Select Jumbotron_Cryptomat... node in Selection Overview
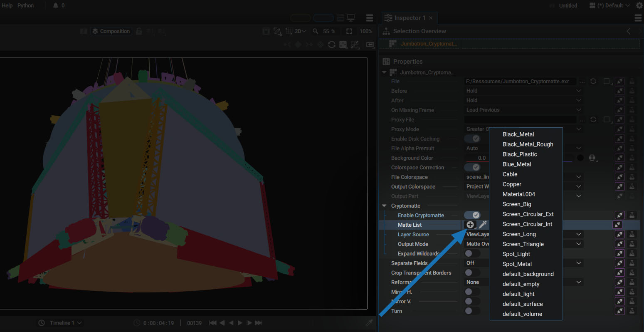The image size is (644, 332). pyautogui.click(x=429, y=44)
